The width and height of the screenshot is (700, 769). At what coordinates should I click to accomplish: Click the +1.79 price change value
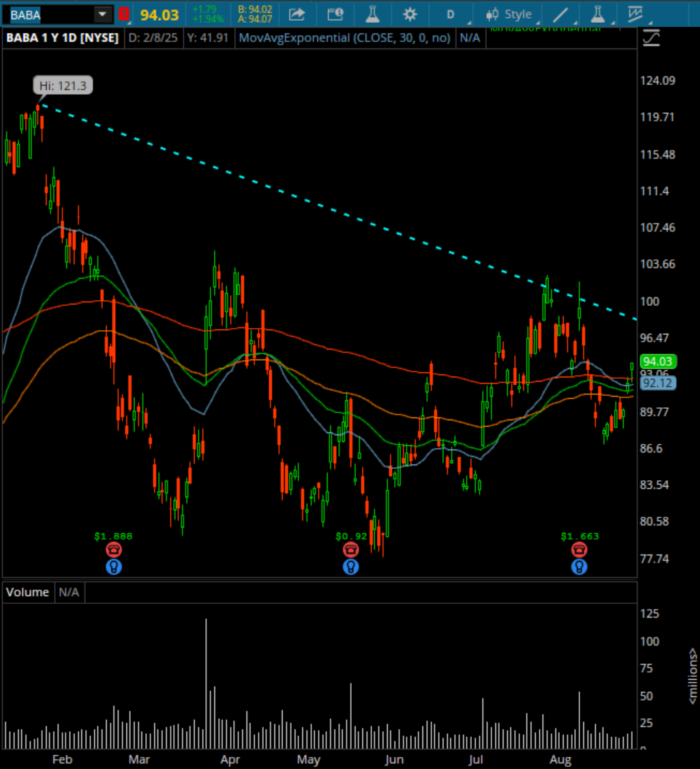pyautogui.click(x=204, y=9)
